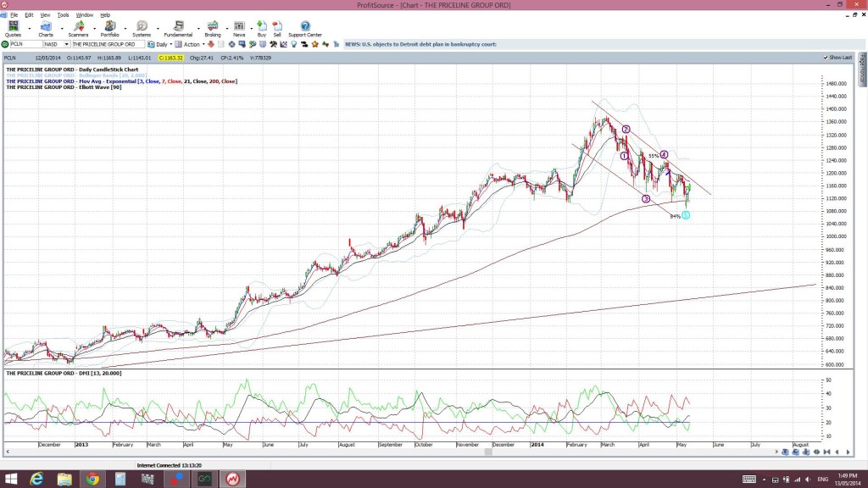Click THE PRICELINE GROUP ORD name field

click(108, 44)
